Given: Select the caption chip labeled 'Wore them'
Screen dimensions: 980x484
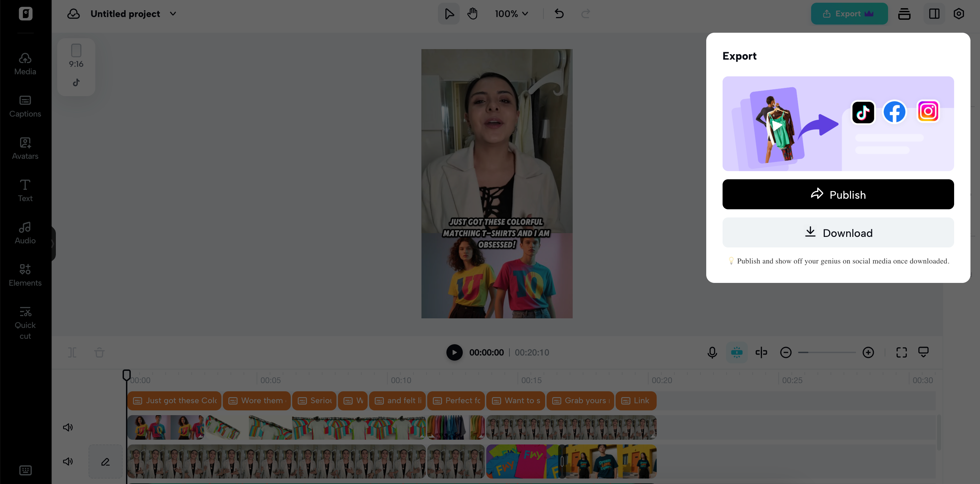Looking at the screenshot, I should pyautogui.click(x=257, y=400).
